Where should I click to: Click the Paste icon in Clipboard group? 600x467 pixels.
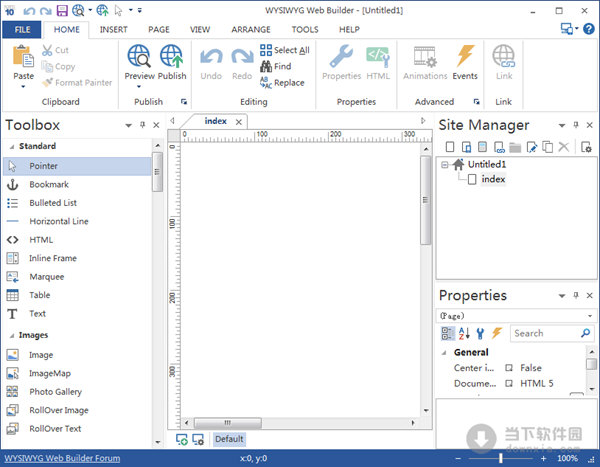[x=23, y=57]
